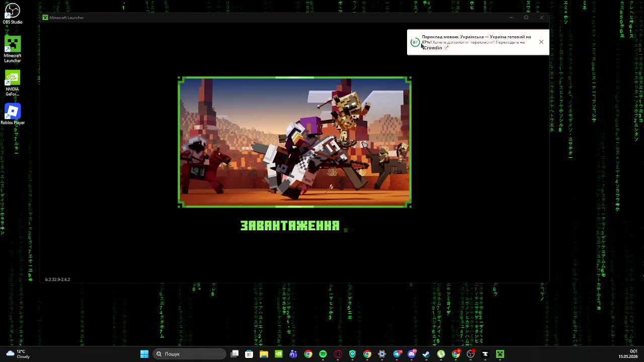The width and height of the screenshot is (644, 362).
Task: Open Microsoft Teams from the taskbar
Action: pyautogui.click(x=293, y=354)
